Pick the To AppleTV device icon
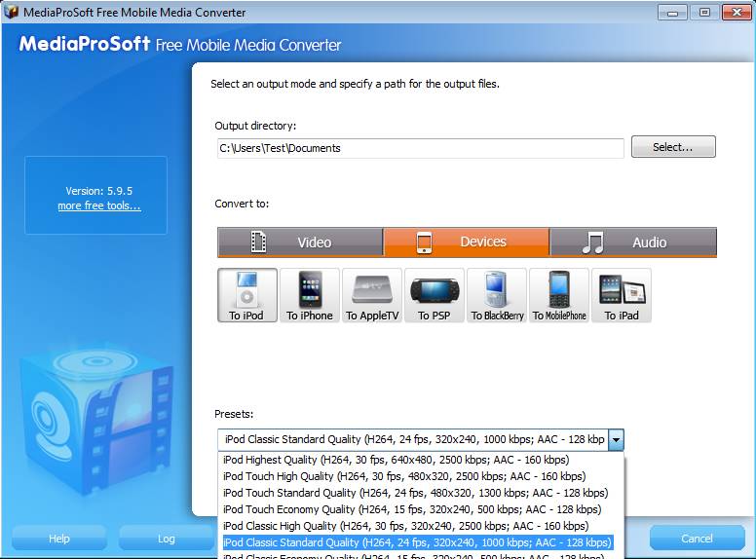The height and width of the screenshot is (559, 756). (x=372, y=295)
